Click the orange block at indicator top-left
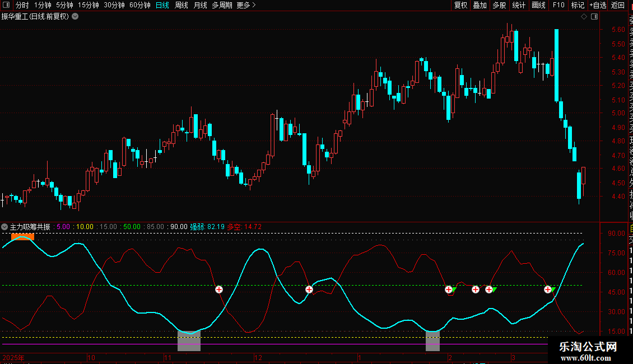 [x=22, y=237]
